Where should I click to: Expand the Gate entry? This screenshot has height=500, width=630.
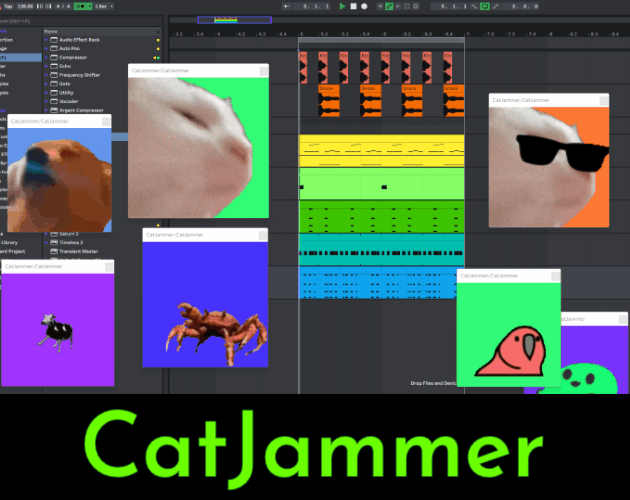click(46, 84)
